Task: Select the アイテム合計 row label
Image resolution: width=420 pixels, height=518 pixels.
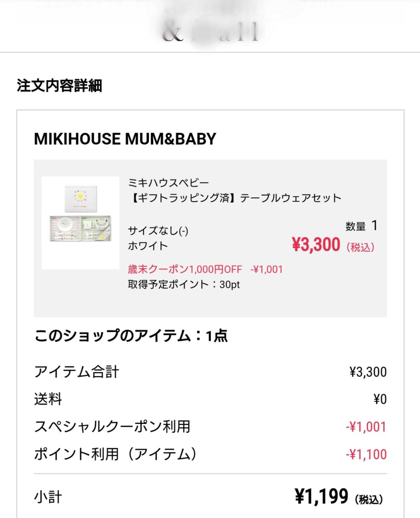Action: click(76, 372)
